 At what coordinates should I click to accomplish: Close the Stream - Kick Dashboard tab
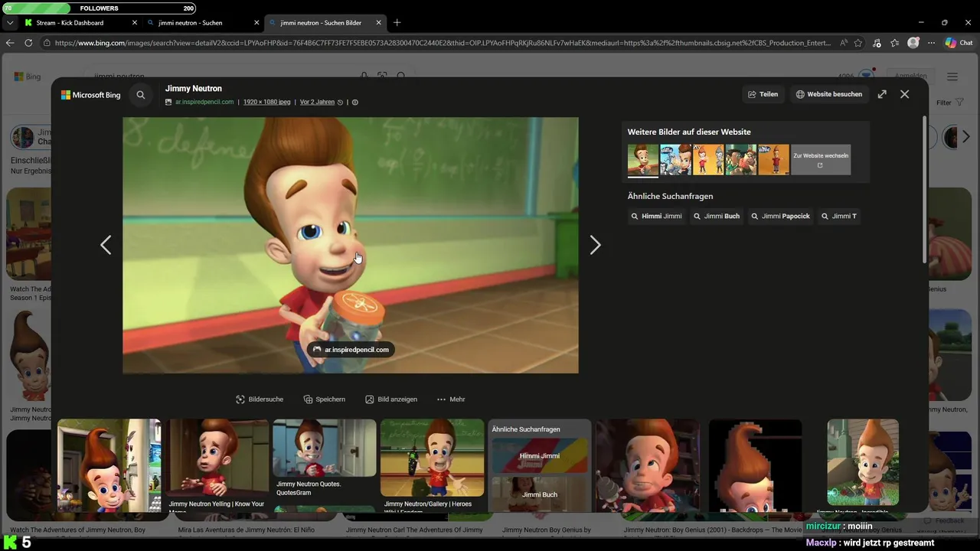click(x=135, y=23)
